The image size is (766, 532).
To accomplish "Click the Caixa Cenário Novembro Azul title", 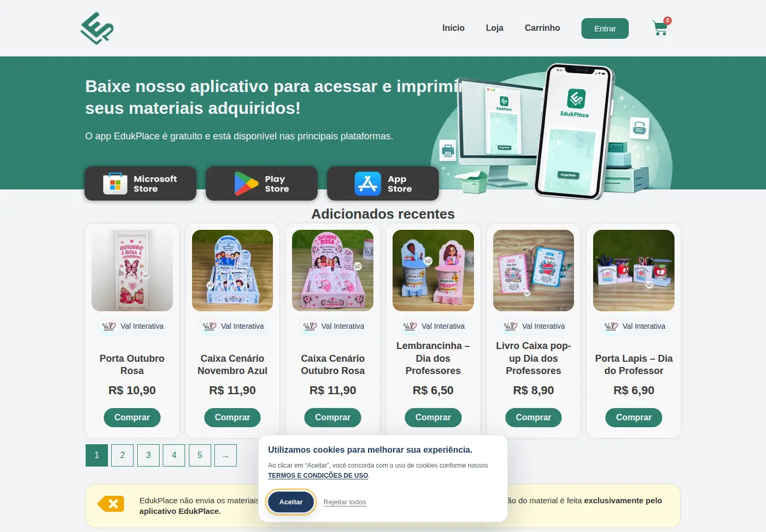I will [232, 364].
